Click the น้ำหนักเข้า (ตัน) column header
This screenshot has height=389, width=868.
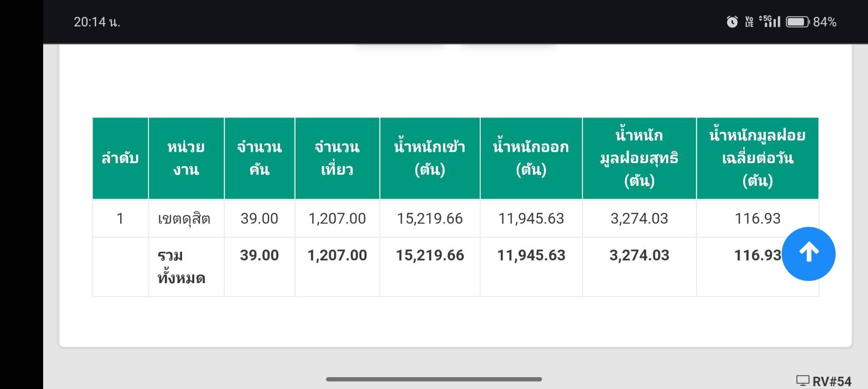click(430, 158)
